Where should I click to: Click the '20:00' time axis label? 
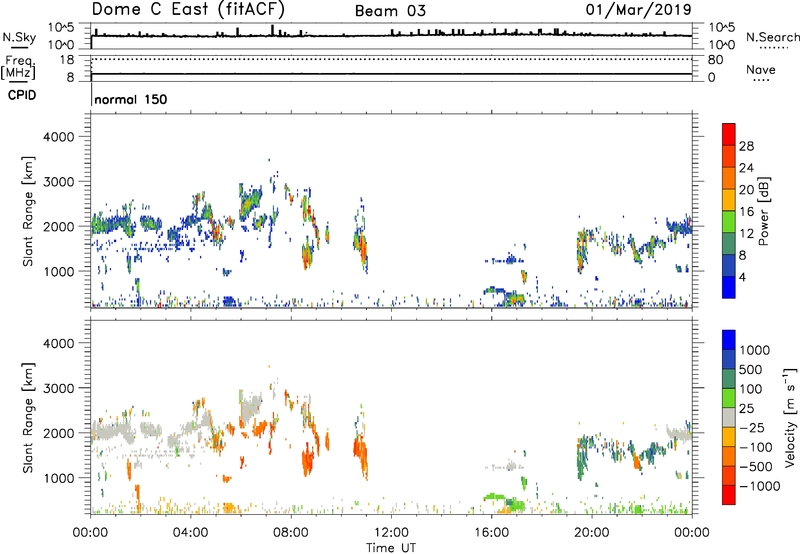tap(591, 533)
